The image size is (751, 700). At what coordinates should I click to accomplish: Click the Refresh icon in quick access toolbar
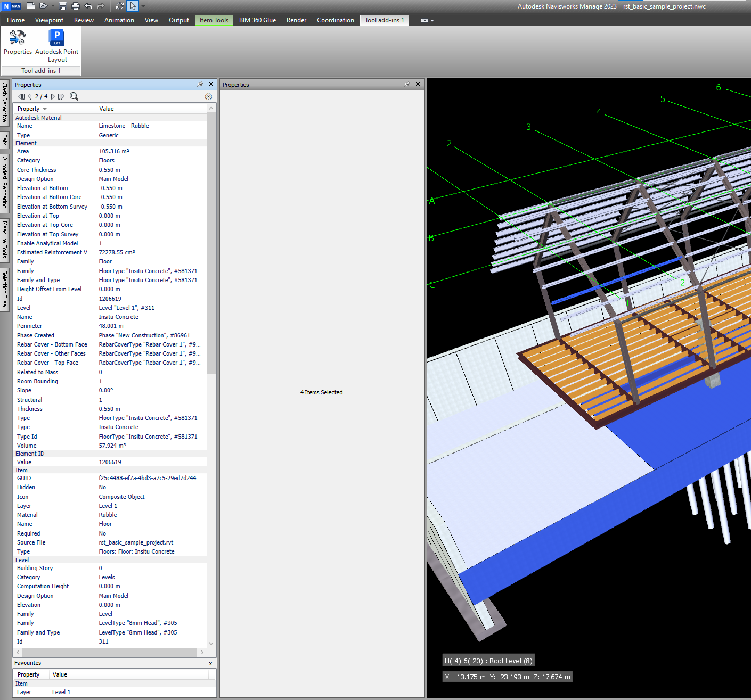click(119, 6)
